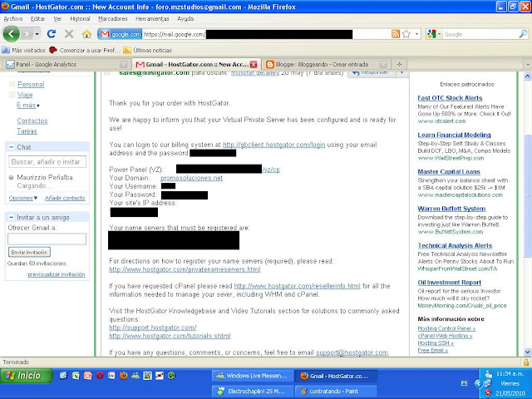Click the google.com site identity button
This screenshot has height=399, width=532.
coord(120,34)
